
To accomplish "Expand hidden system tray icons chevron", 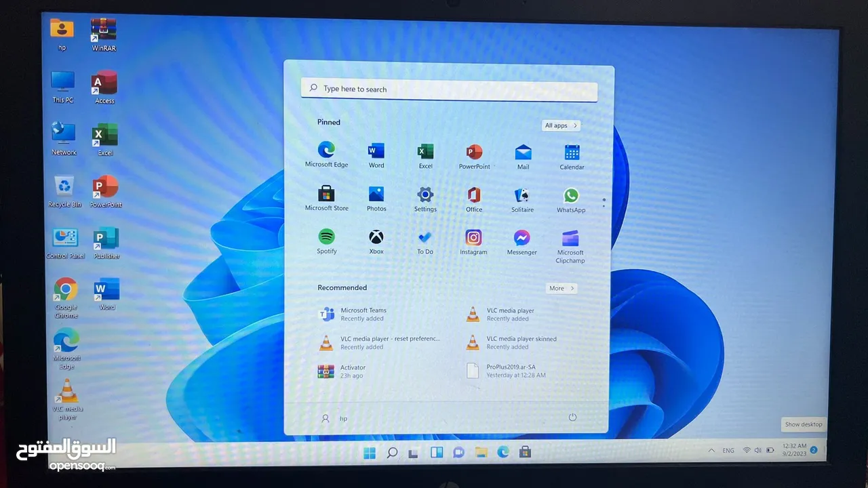I will [711, 450].
